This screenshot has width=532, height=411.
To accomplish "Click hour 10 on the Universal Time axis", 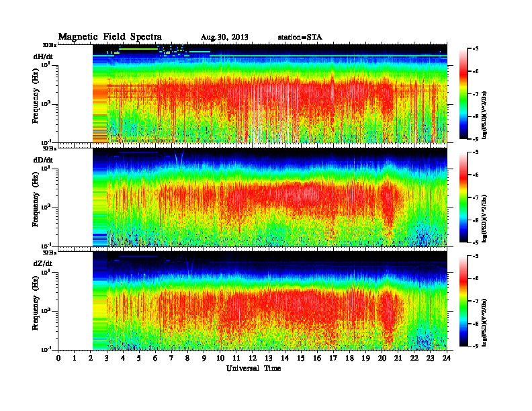I will point(220,359).
